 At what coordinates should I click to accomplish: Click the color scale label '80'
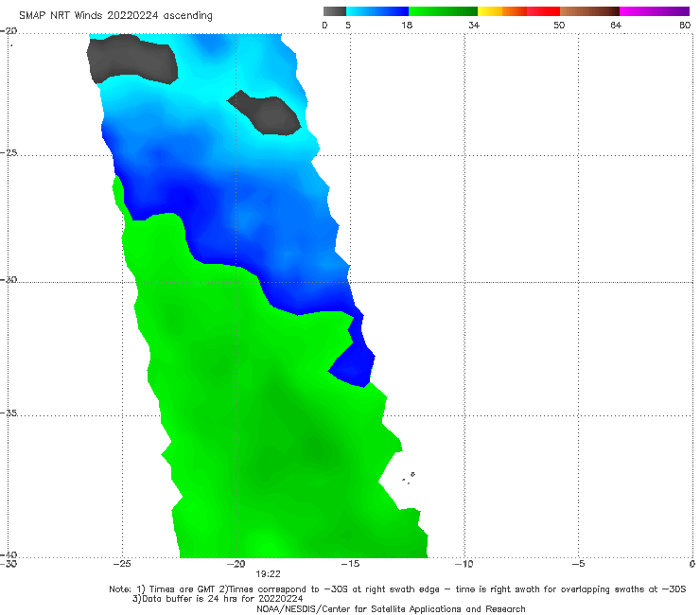pyautogui.click(x=685, y=25)
